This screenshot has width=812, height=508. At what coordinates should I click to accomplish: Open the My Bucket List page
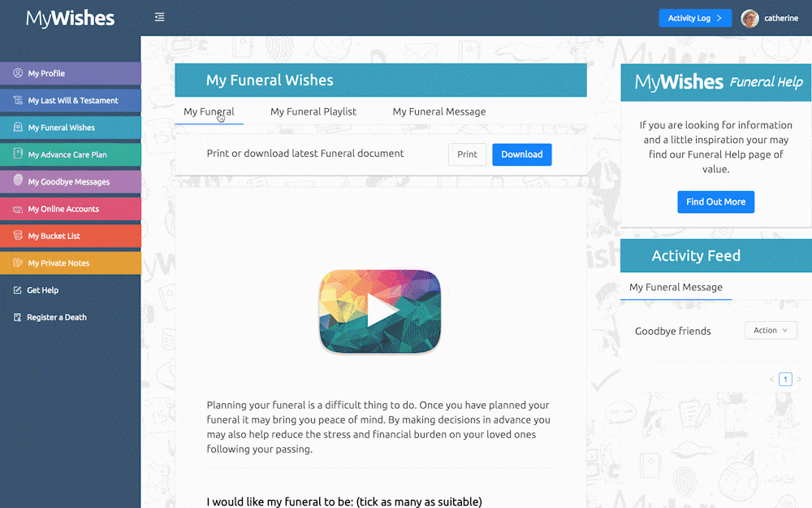[71, 236]
